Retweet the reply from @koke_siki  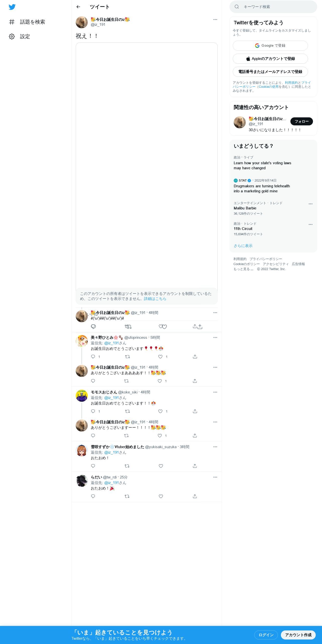pyautogui.click(x=127, y=411)
